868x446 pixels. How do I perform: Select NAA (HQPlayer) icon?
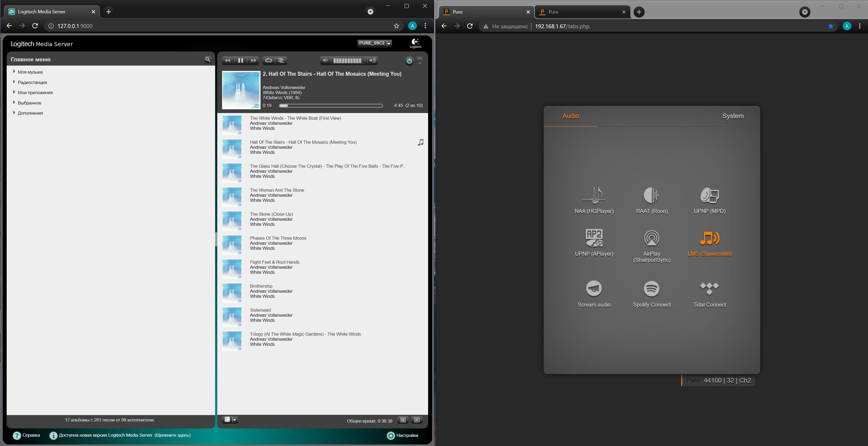click(594, 196)
